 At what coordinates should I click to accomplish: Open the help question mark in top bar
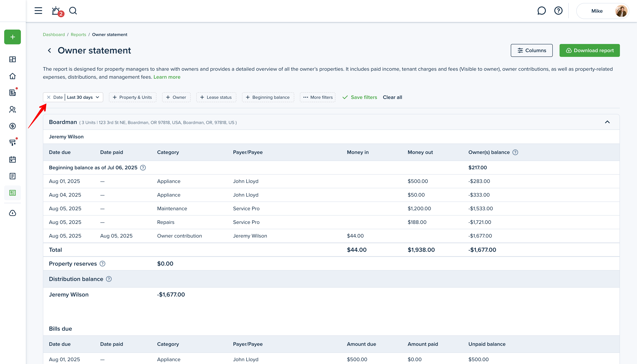(x=558, y=11)
